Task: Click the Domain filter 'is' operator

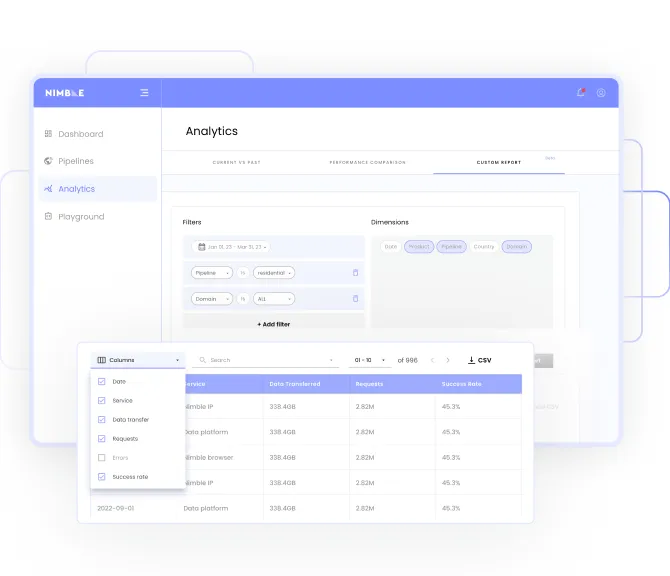Action: tap(243, 299)
